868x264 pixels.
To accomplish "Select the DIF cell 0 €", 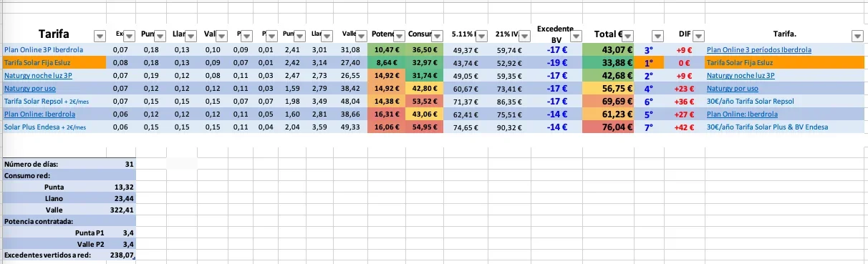I will click(x=685, y=63).
